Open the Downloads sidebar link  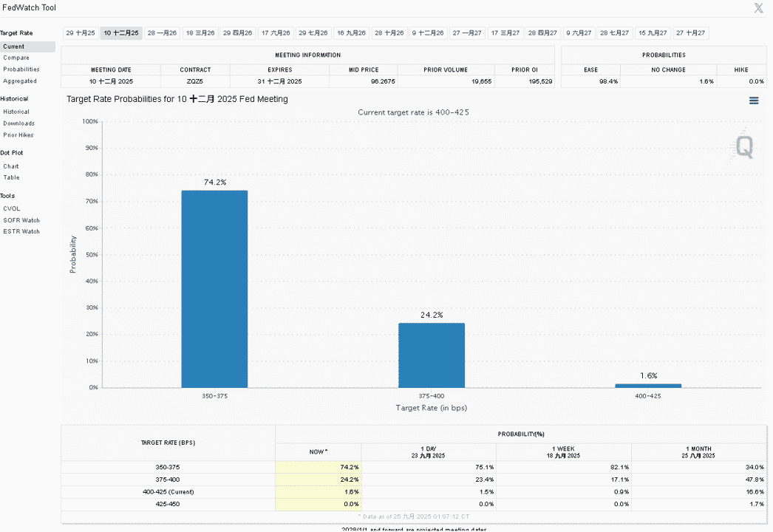18,123
